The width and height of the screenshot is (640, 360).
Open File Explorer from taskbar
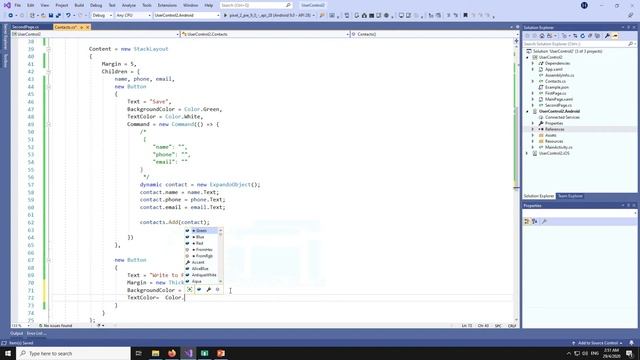[x=156, y=353]
